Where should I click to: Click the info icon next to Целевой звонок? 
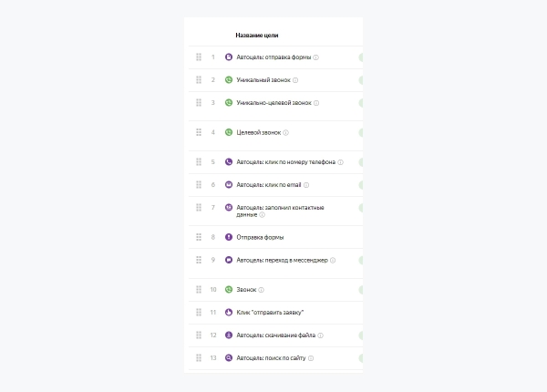pos(285,133)
